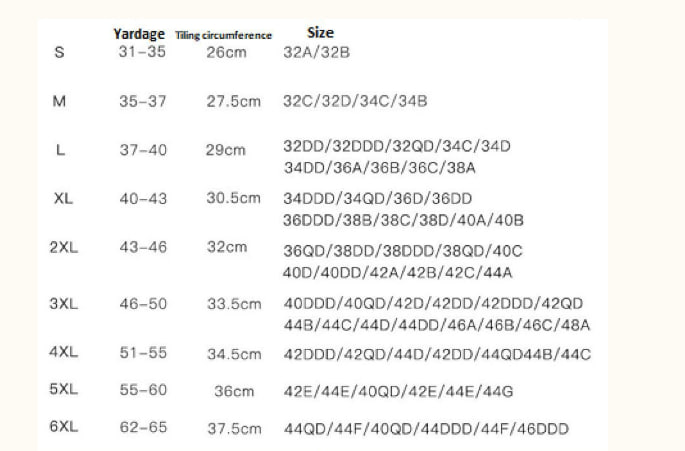Click the Size column header
685x451 pixels.
pos(320,32)
